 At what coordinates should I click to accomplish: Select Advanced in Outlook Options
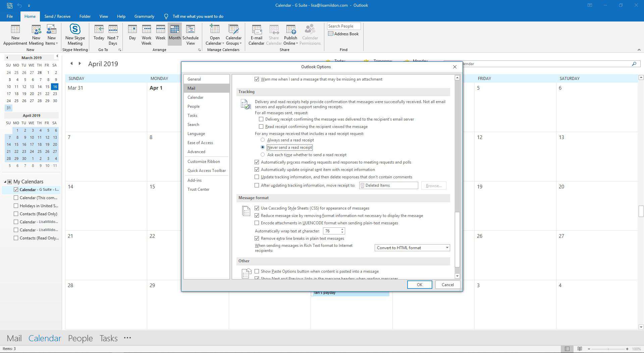pyautogui.click(x=206, y=152)
